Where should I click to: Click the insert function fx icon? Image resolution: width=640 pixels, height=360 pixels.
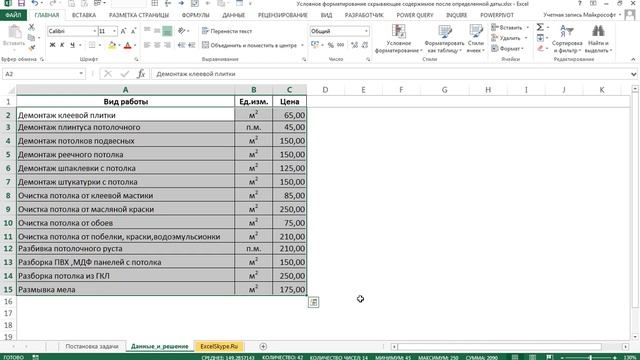[x=141, y=74]
